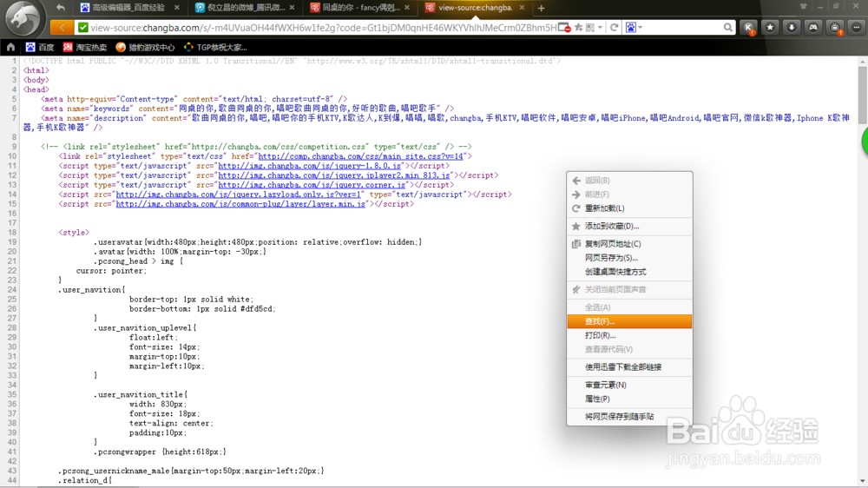Go back with the orange back button
The height and width of the screenshot is (488, 868).
click(x=62, y=27)
